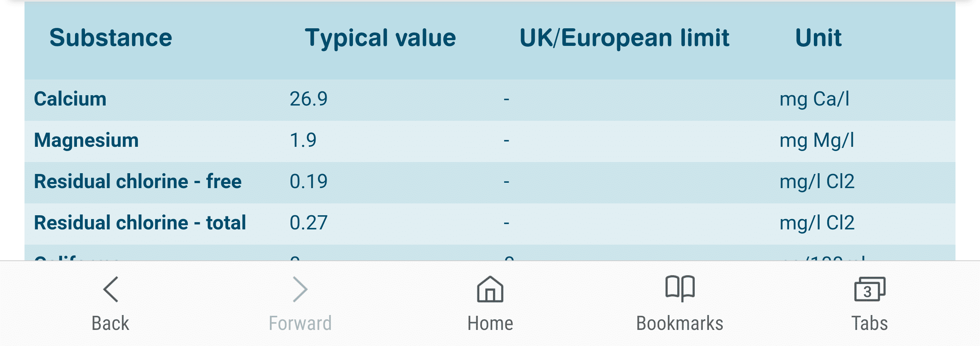Screen dimensions: 980x346
Task: Click the Tabs label text
Action: point(869,323)
